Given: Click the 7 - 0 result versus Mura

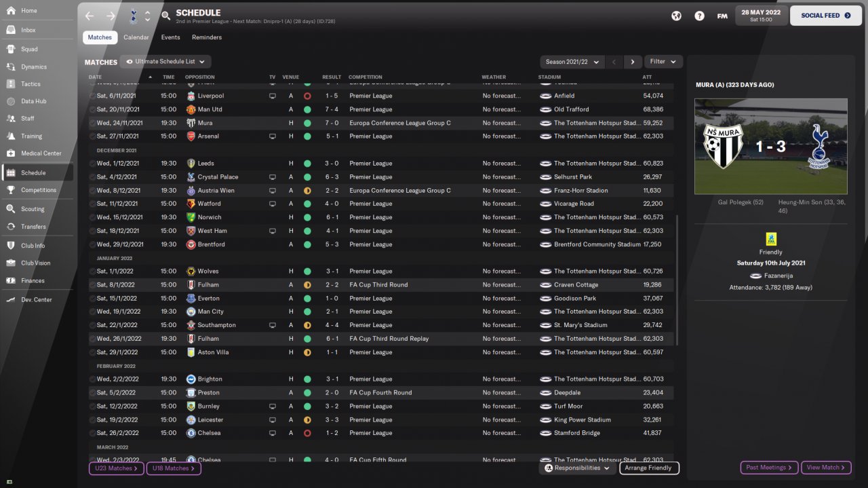Looking at the screenshot, I should coord(331,123).
